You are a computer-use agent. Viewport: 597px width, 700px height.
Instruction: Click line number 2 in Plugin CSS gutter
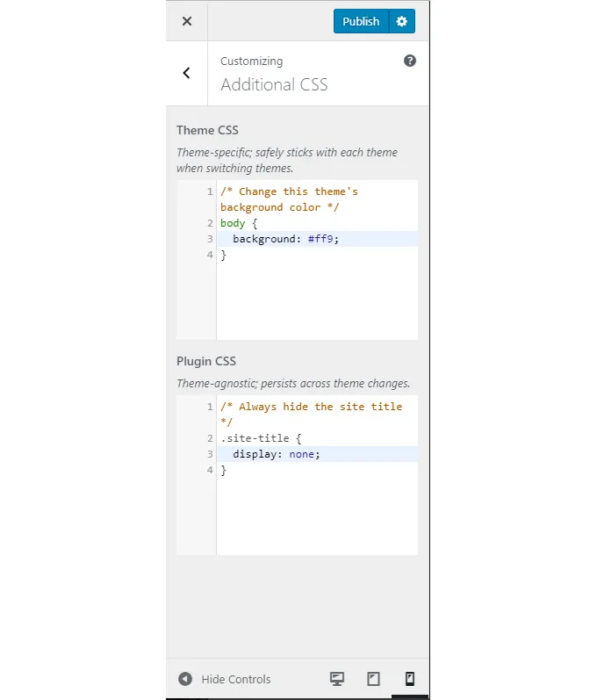210,438
